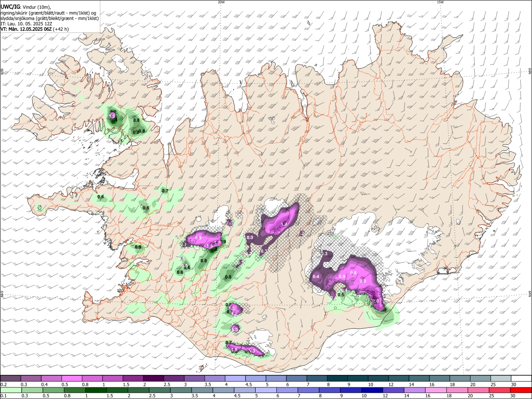The image size is (532, 399).
Task: Pick the dark teal top-row swatch labeled 8
Action: coord(337,379)
